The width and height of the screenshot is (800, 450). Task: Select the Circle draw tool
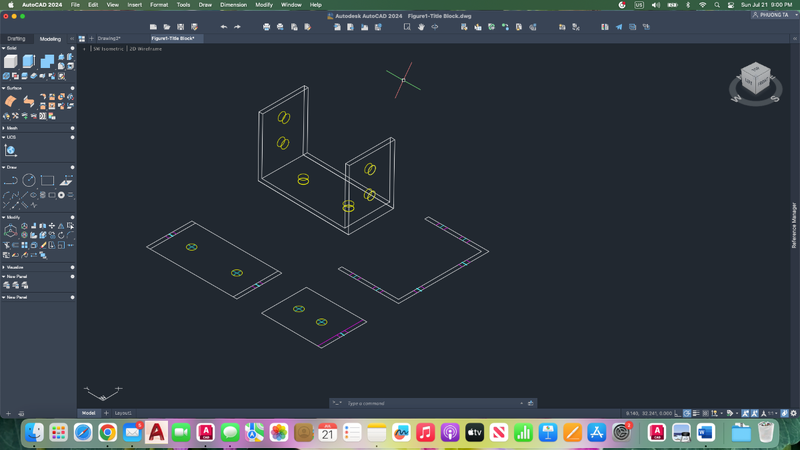click(x=29, y=181)
